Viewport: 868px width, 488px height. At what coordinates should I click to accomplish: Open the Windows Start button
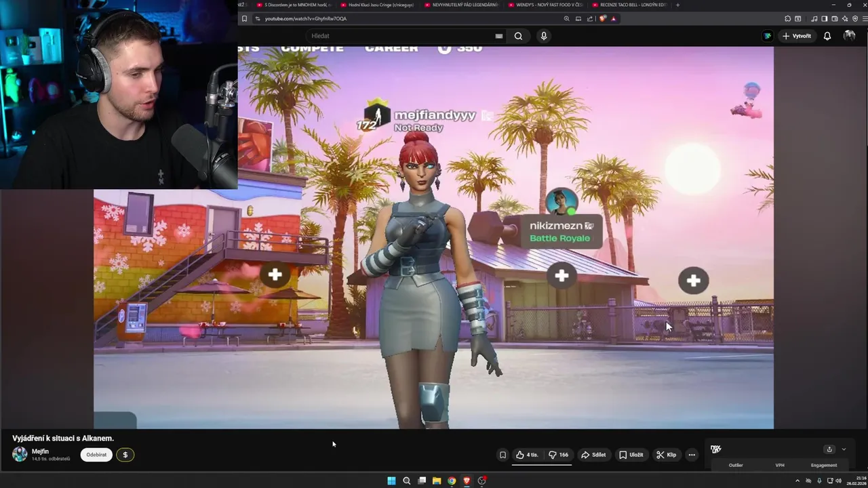tap(391, 481)
